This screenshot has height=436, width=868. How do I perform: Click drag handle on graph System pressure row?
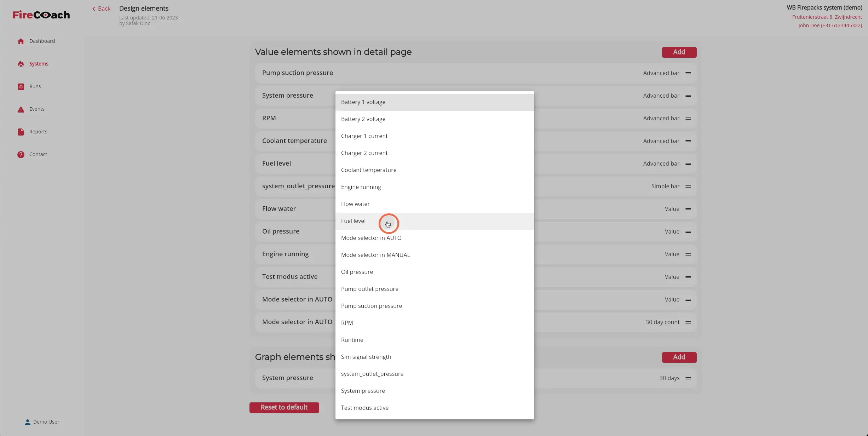(x=688, y=378)
